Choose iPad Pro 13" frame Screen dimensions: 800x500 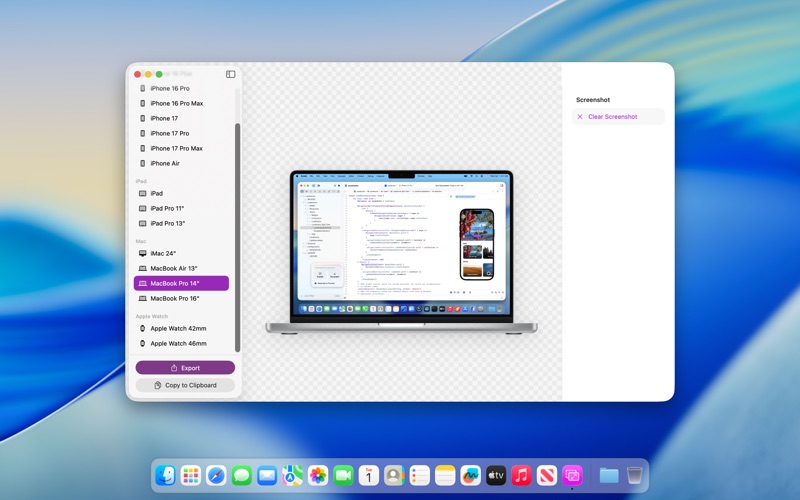click(x=181, y=223)
